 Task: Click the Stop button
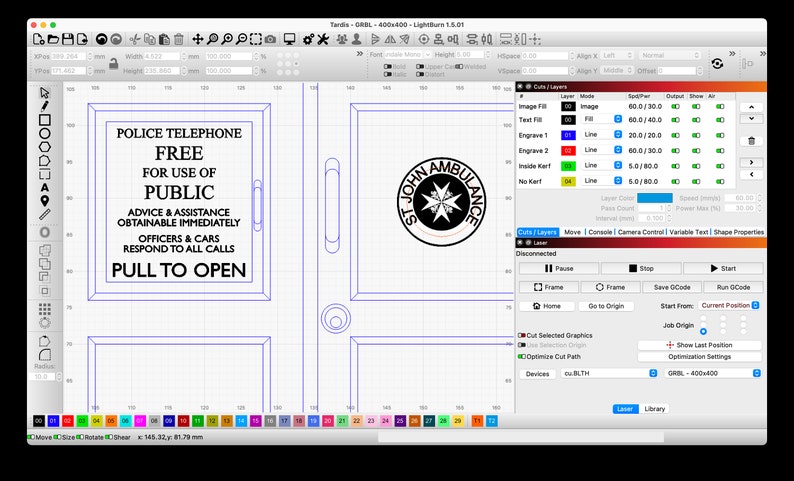point(641,268)
